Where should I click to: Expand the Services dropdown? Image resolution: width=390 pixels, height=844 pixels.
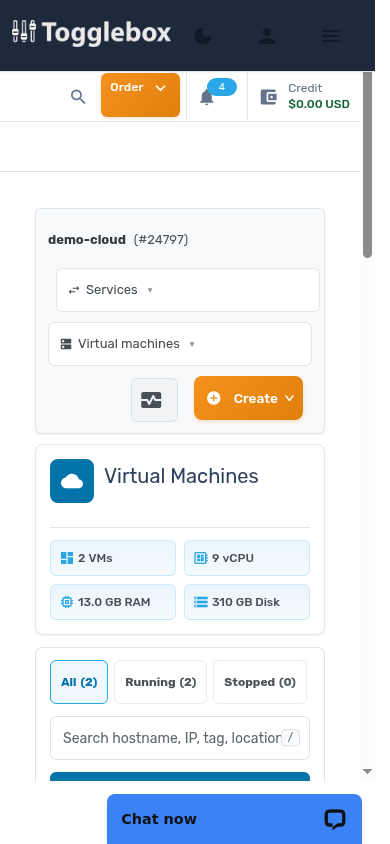coord(188,290)
